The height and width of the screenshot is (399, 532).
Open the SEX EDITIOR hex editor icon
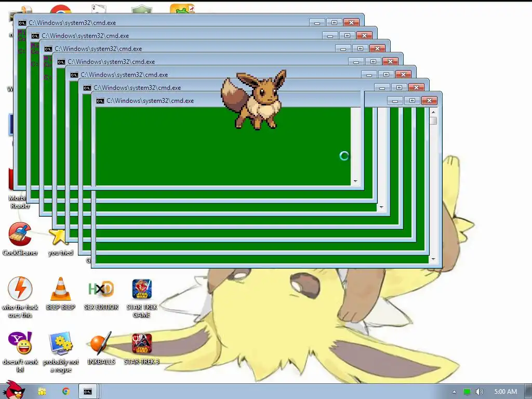101,294
